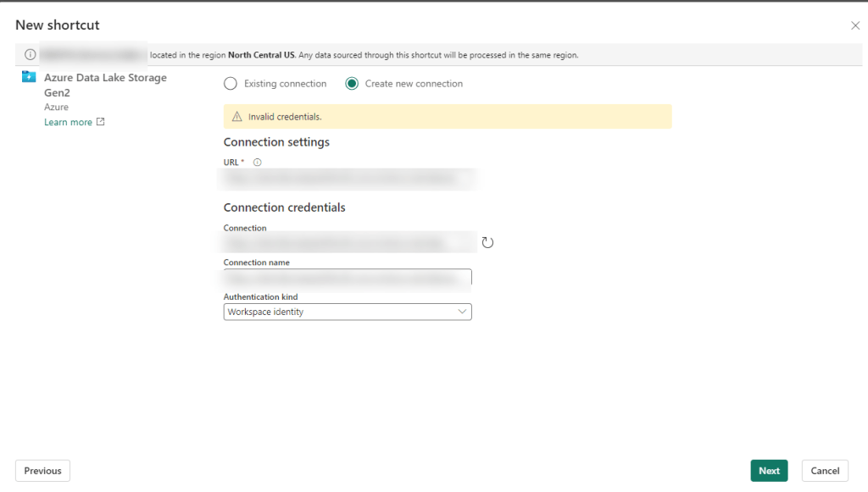
Task: Click the warning icon in Invalid credentials message
Action: 237,116
